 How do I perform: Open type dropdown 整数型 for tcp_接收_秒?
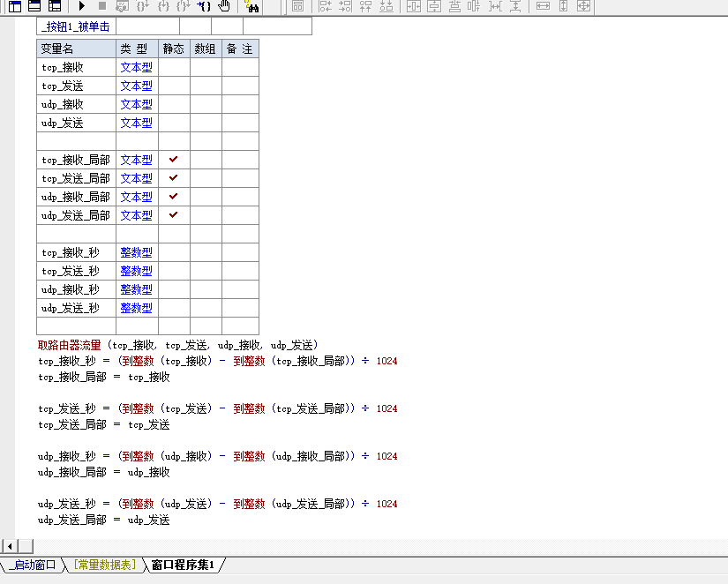coord(136,252)
